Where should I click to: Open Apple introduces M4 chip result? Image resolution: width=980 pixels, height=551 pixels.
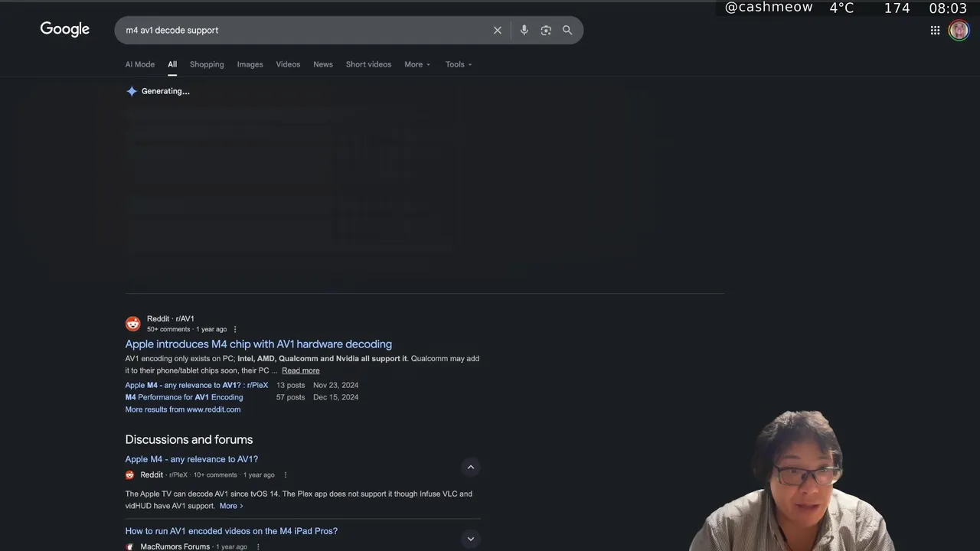click(259, 344)
